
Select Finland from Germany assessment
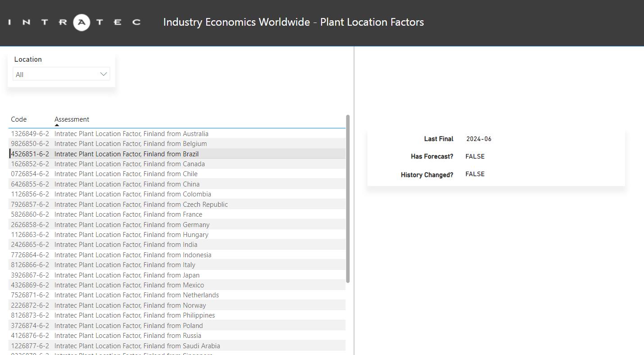[132, 225]
